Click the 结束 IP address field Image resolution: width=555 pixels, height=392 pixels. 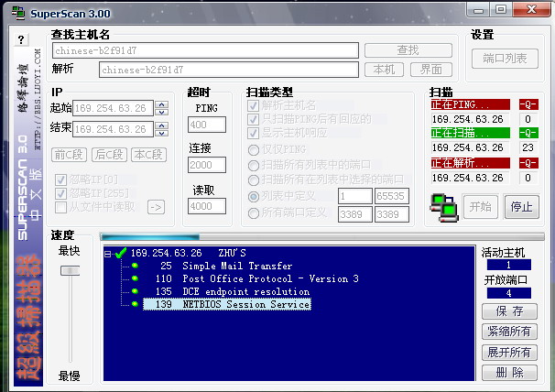[113, 129]
